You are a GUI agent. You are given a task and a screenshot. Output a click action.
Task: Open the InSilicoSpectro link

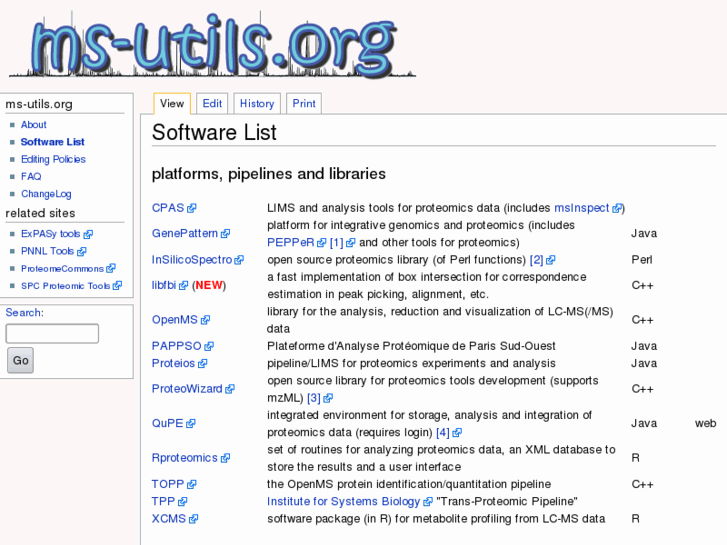pyautogui.click(x=192, y=260)
